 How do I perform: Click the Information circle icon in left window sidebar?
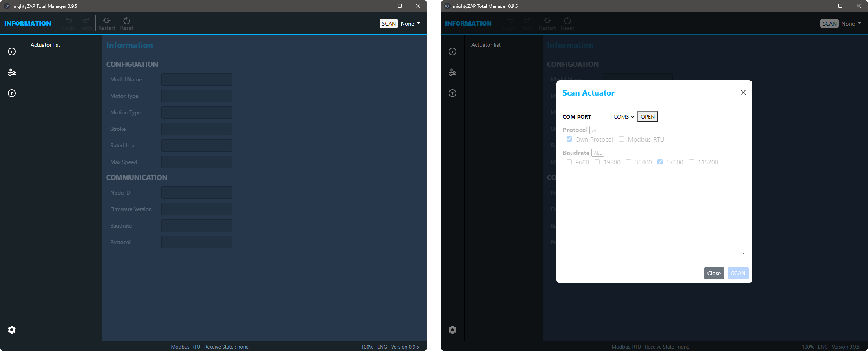[12, 51]
